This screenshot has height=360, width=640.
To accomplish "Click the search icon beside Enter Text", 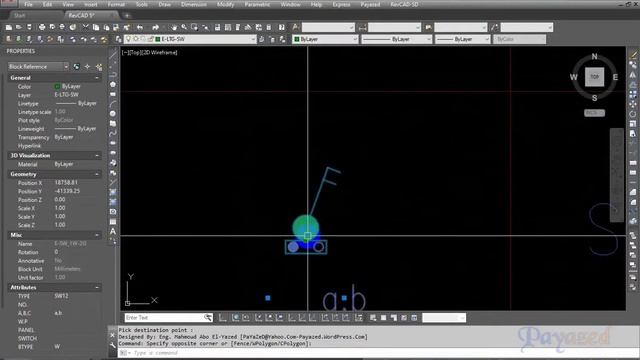I will (208, 318).
